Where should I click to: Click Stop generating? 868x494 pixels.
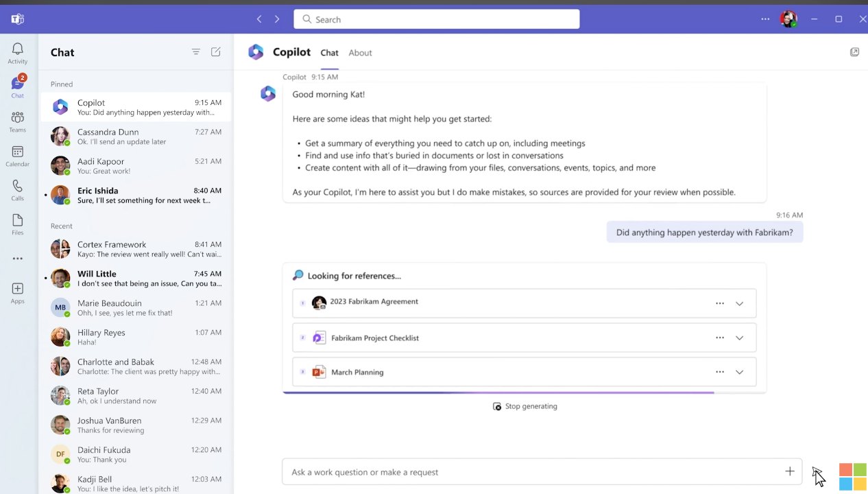pyautogui.click(x=525, y=405)
